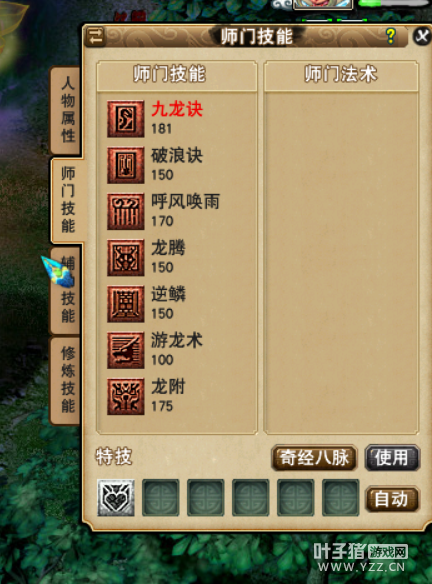The height and width of the screenshot is (584, 432).
Task: Click the second empty 特技 slot
Action: pyautogui.click(x=206, y=498)
